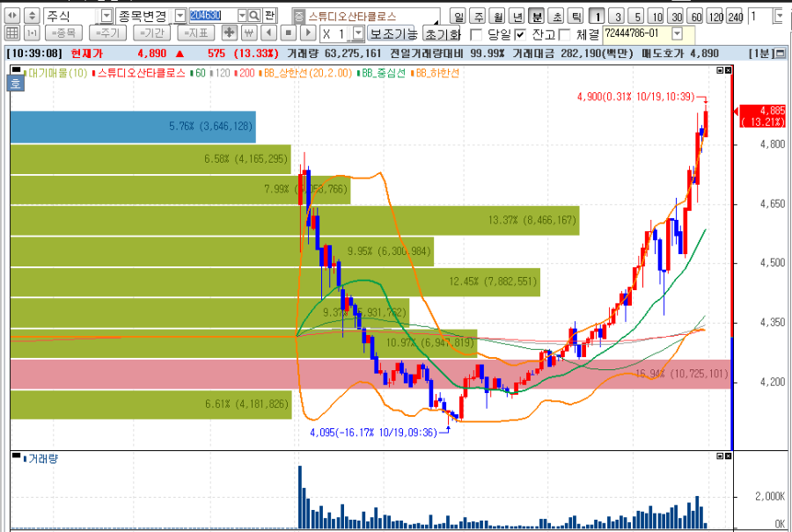Select the 틱 tick chart tab
The height and width of the screenshot is (532, 792).
pos(575,17)
